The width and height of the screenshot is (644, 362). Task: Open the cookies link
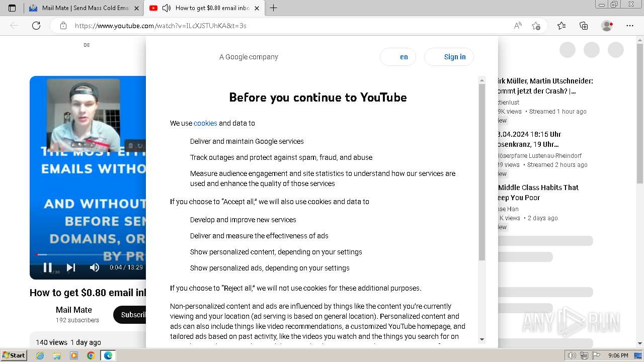pos(205,123)
